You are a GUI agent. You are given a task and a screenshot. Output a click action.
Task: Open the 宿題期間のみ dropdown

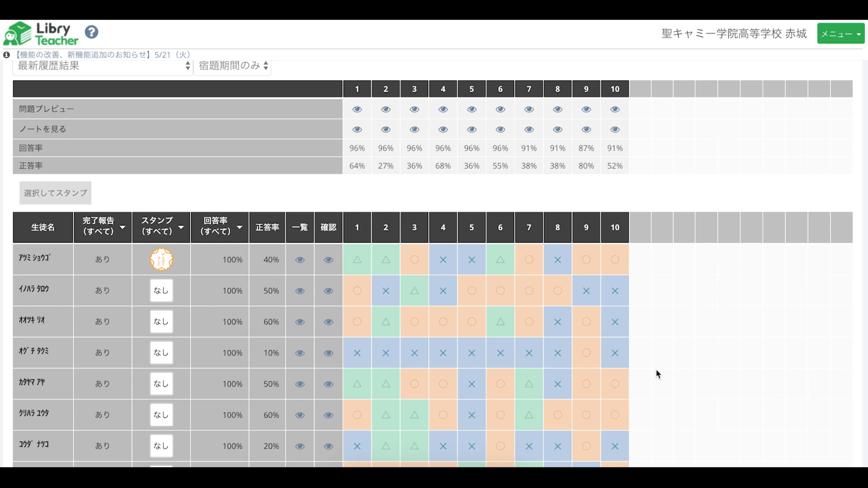233,66
